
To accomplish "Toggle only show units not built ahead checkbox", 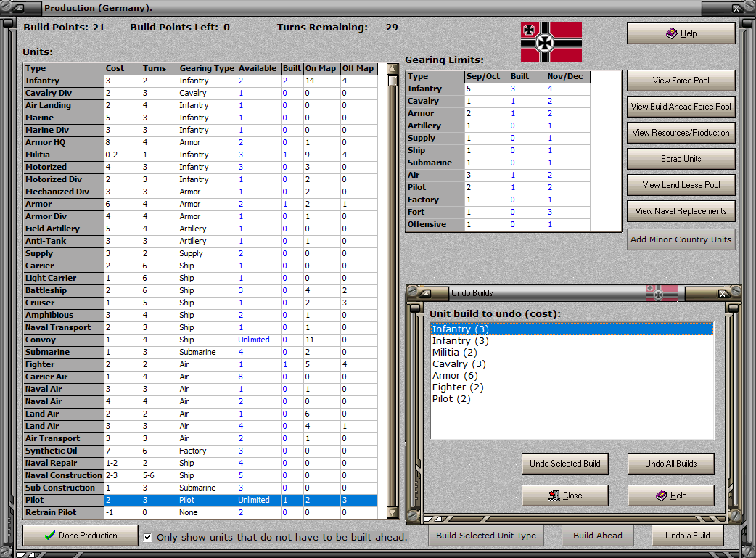I will [148, 537].
